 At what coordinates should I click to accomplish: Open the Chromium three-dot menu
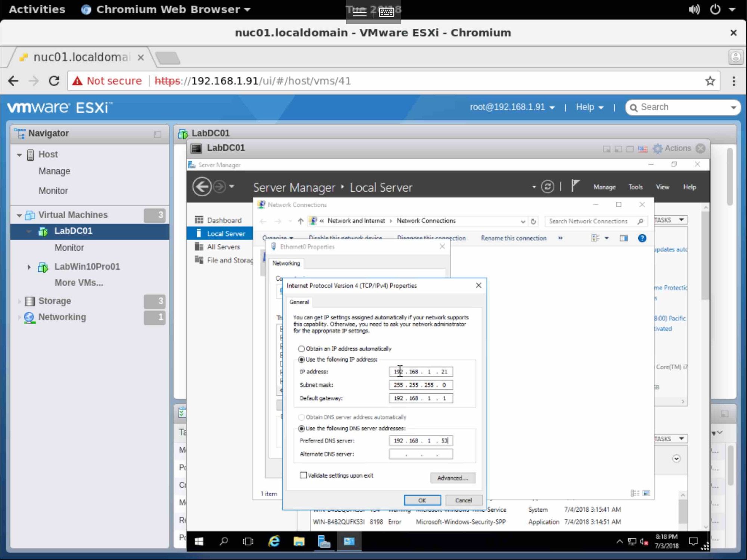(734, 81)
